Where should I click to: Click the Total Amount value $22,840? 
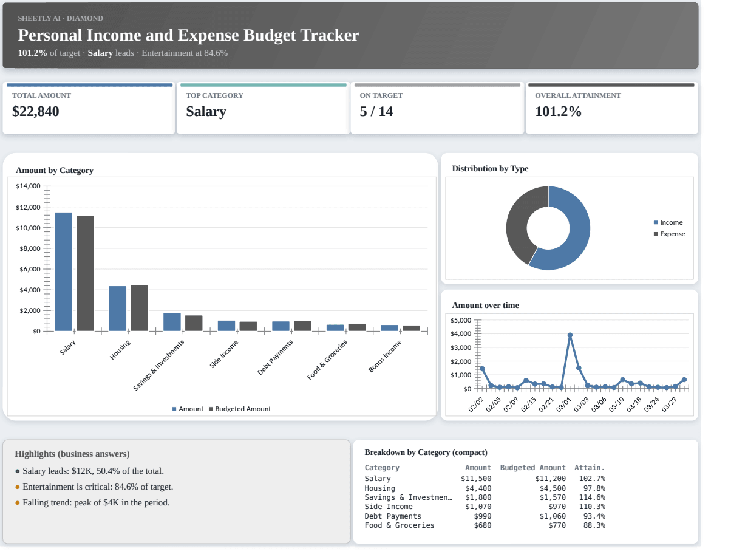click(x=36, y=112)
